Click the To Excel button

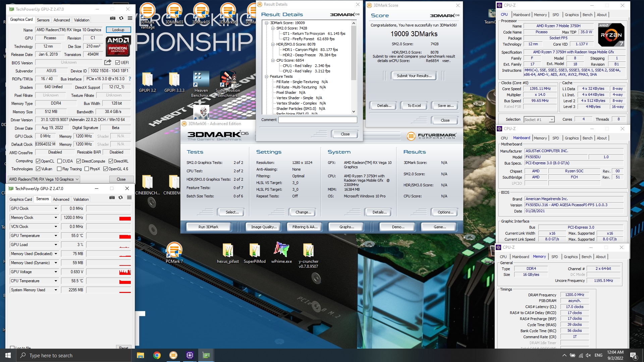click(414, 106)
